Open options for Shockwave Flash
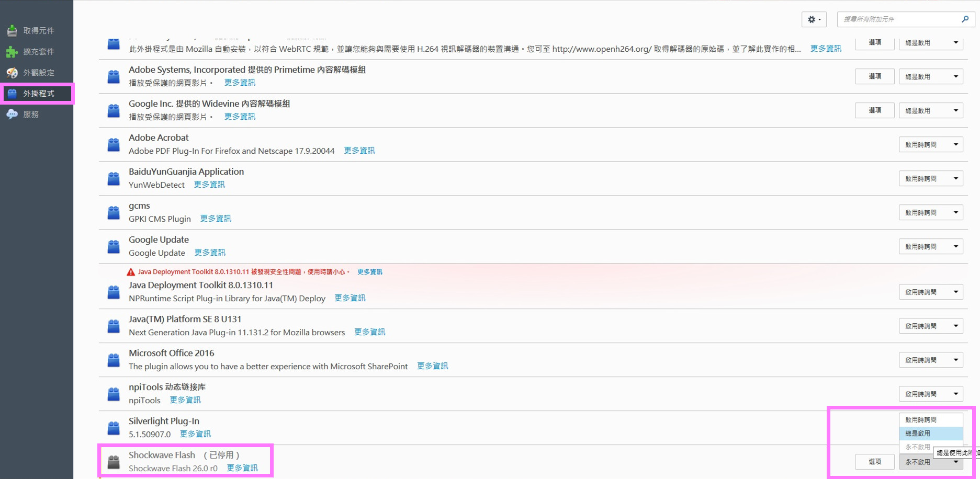 coord(875,462)
